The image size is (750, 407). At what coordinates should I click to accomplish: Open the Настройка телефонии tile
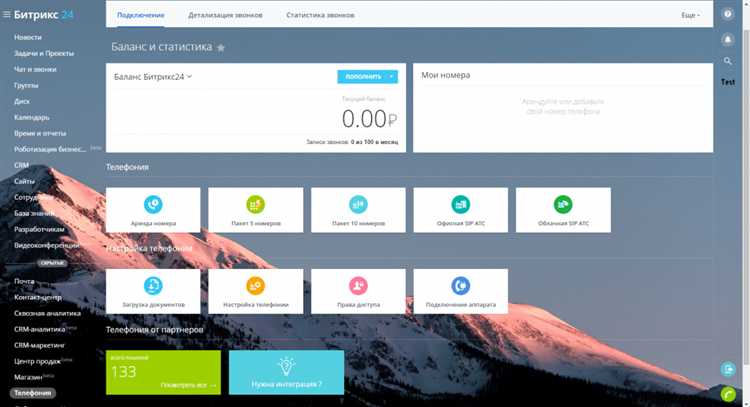tap(255, 291)
